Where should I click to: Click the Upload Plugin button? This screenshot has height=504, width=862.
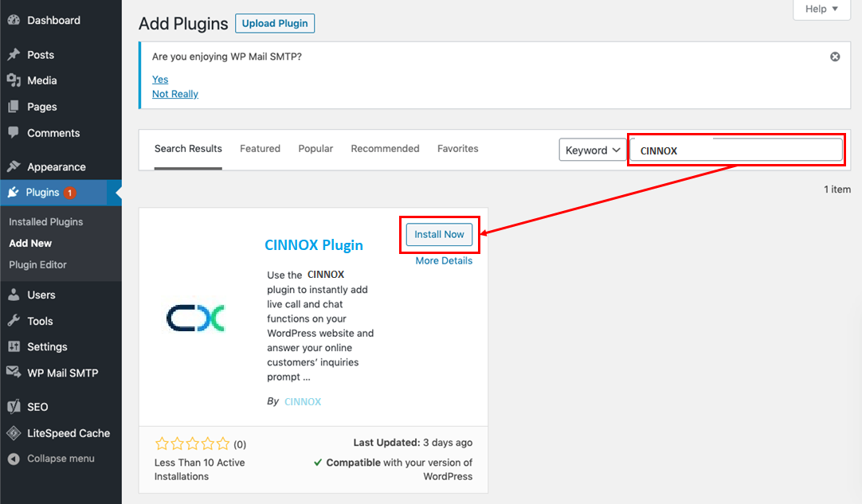[x=275, y=23]
